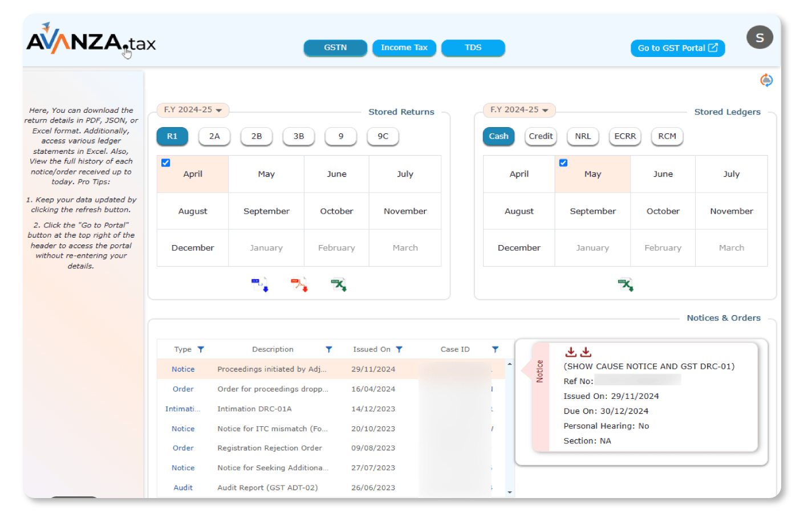Expand F.Y 2024-25 dropdown in Stored Ledgers
This screenshot has height=518, width=812.
[x=519, y=110]
